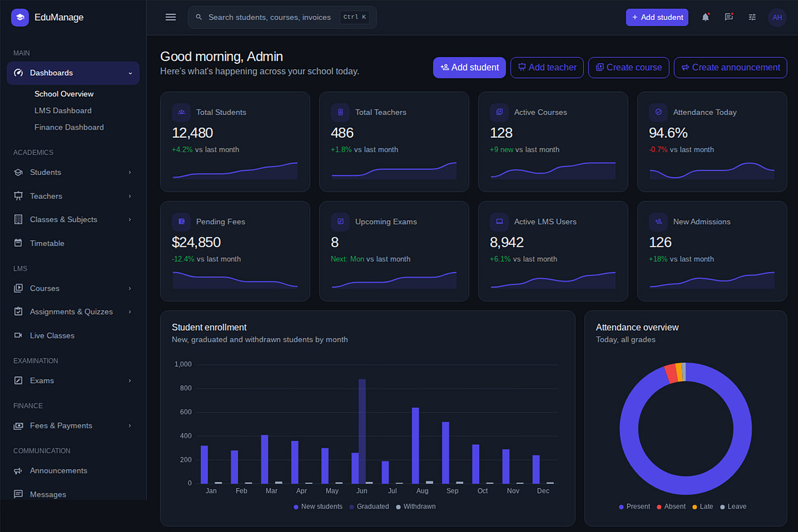
Task: Expand the Exams submenu chevron
Action: click(130, 380)
